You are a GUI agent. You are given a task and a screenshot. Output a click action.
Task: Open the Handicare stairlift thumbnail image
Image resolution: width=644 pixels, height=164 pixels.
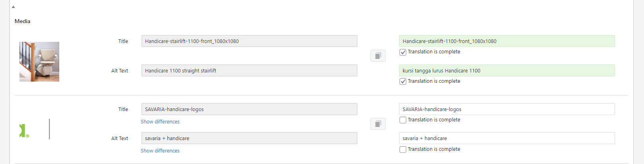tap(39, 62)
